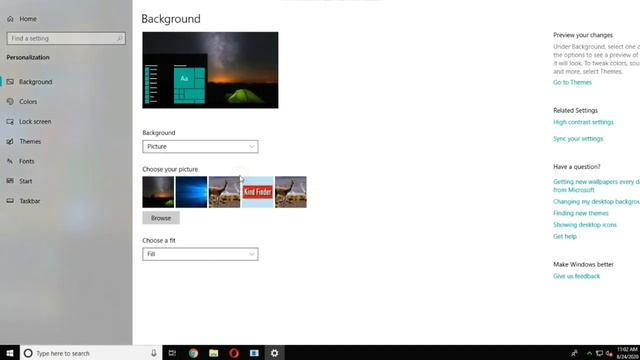Select the Start icon in sidebar
Screen dimensions: 640x360
pos(10,181)
